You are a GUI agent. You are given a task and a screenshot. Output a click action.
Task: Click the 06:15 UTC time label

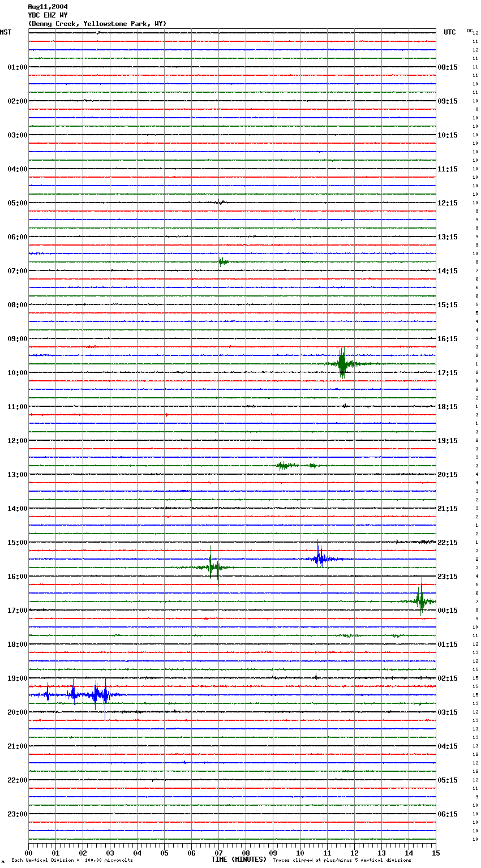coord(448,814)
